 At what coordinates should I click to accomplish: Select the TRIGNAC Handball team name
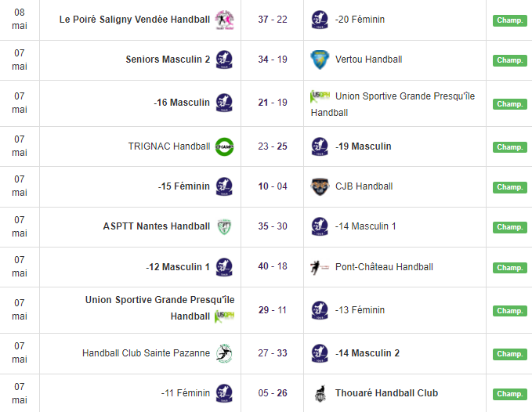click(169, 146)
